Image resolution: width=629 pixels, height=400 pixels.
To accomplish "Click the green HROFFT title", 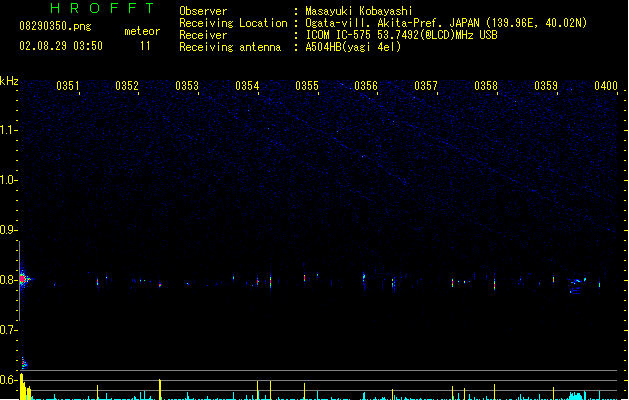I will [x=102, y=8].
